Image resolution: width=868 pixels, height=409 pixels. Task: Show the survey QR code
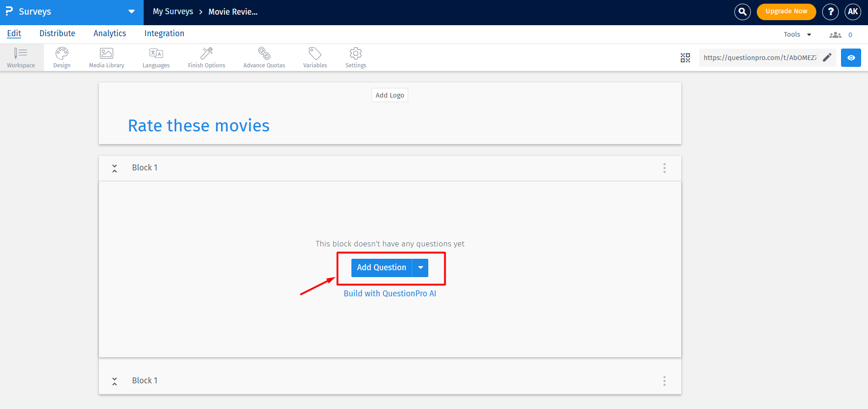[x=685, y=58]
